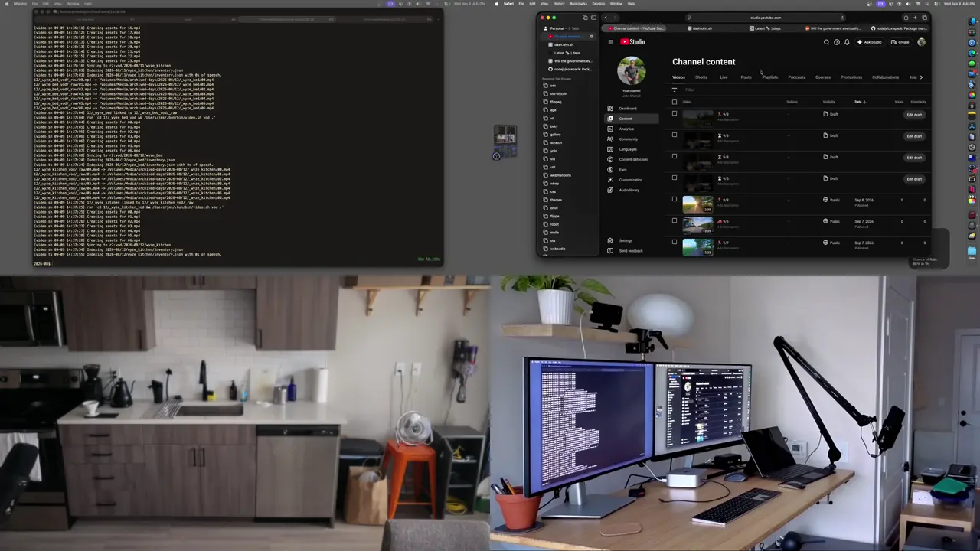
Task: Check the box for the Sep 8 public video
Action: (x=675, y=200)
